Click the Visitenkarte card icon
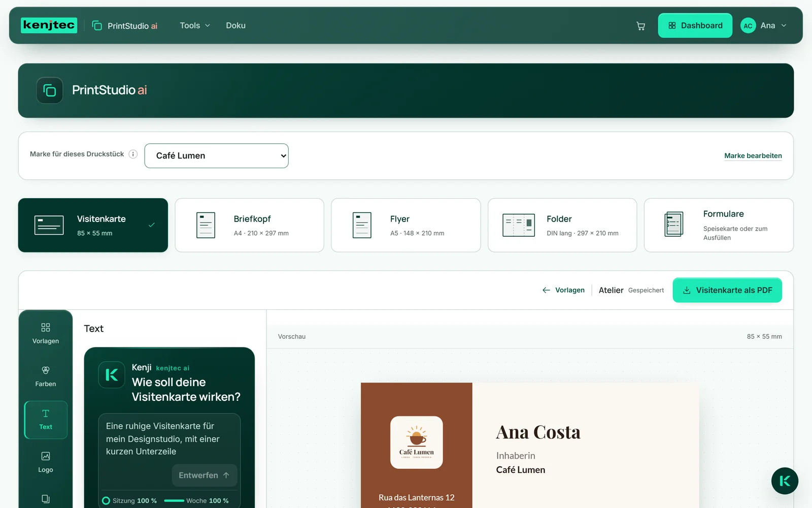This screenshot has width=812, height=508. (49, 225)
